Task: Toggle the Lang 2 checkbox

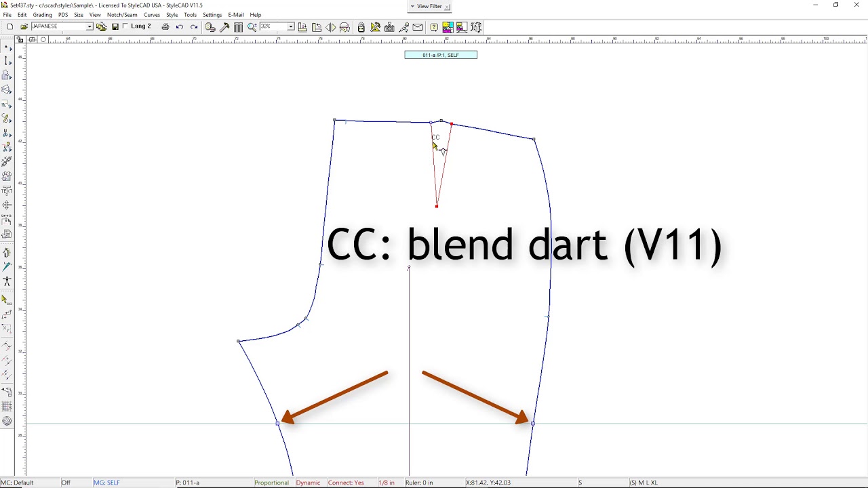Action: click(125, 26)
